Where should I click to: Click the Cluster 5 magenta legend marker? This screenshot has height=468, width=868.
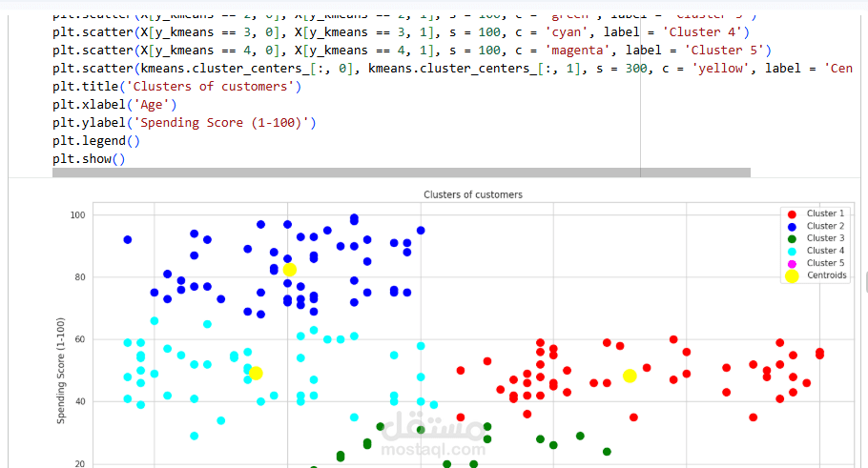[792, 264]
